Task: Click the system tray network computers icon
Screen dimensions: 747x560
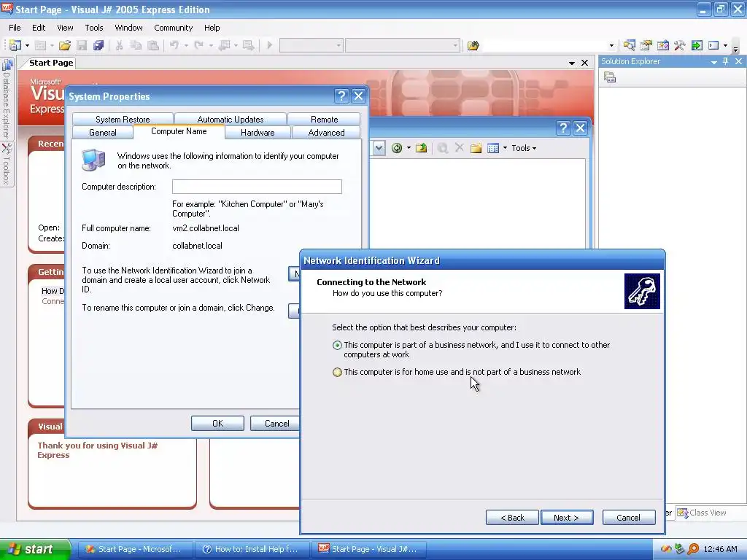Action: (680, 549)
